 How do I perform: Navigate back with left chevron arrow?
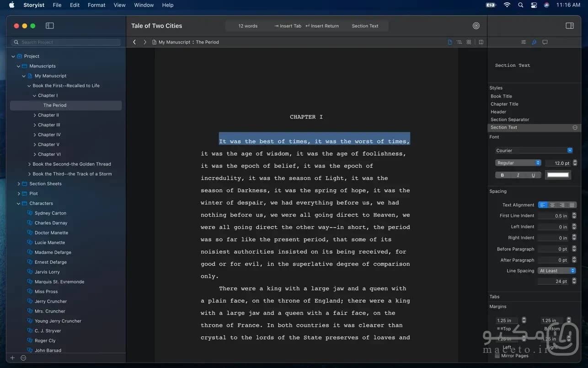[x=134, y=42]
